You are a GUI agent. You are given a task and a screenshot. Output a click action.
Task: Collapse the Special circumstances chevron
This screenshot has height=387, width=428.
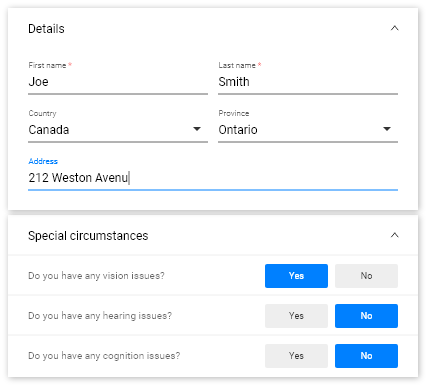[x=394, y=235]
